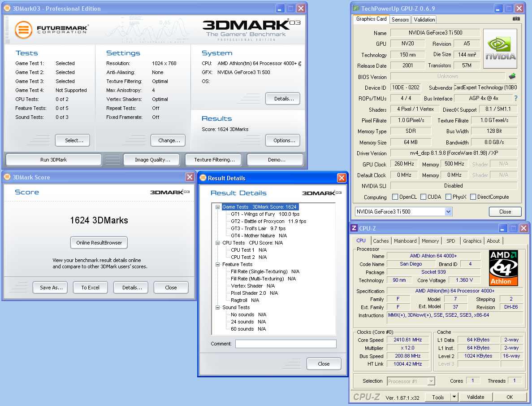Open system Details in 3DMark03

point(283,99)
